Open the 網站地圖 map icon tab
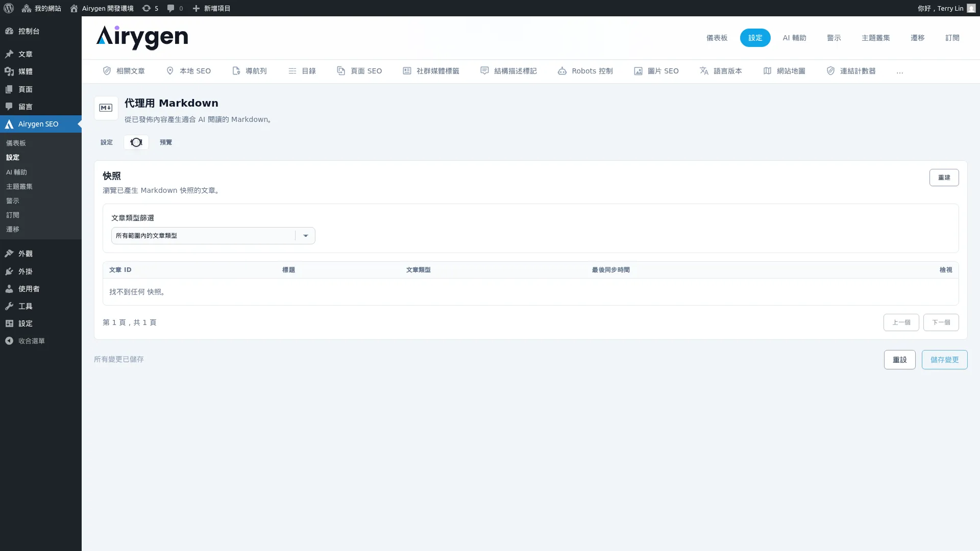Viewport: 980px width, 551px height. (x=784, y=71)
